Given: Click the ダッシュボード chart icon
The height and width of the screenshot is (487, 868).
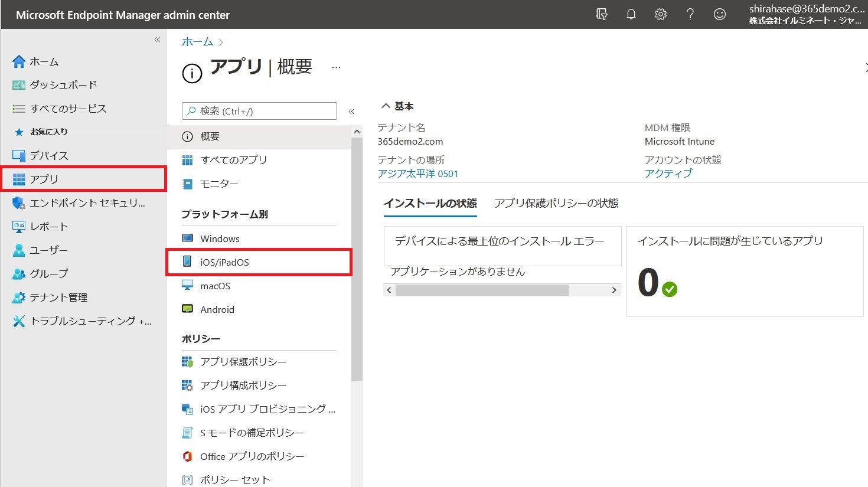Looking at the screenshot, I should click(19, 85).
